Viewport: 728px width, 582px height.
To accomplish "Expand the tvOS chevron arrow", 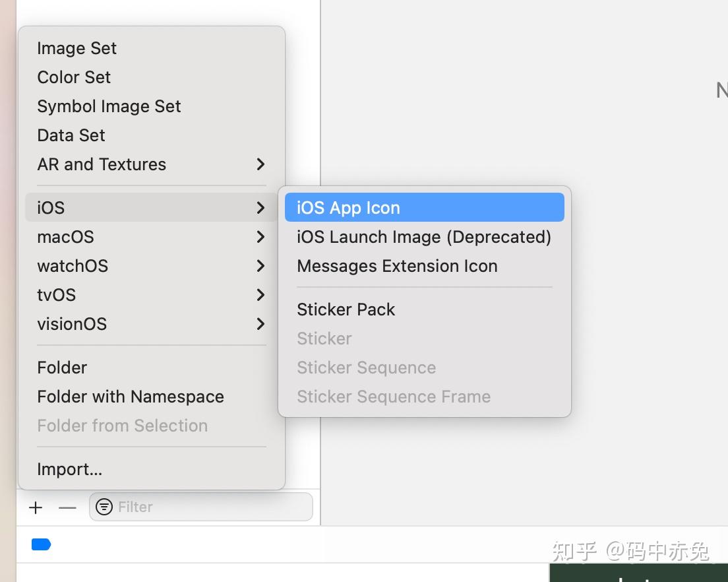I will 260,295.
